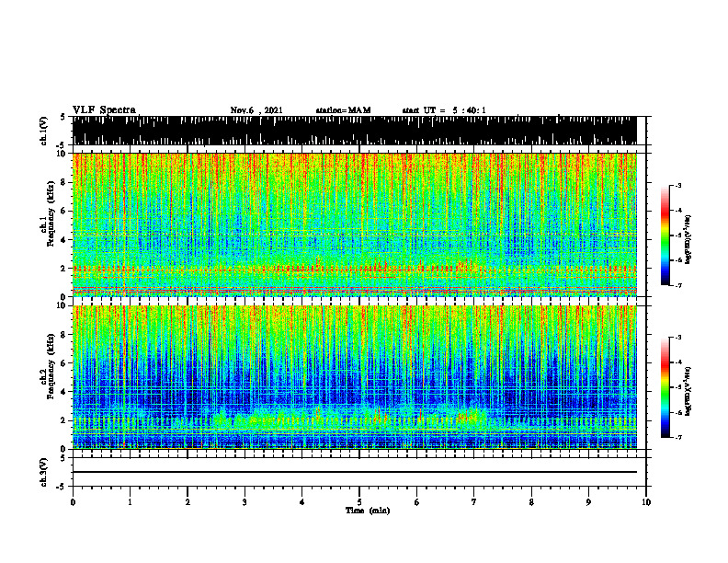The width and height of the screenshot is (728, 563).
Task: Click time axis tick label '7'
Action: pyautogui.click(x=474, y=502)
